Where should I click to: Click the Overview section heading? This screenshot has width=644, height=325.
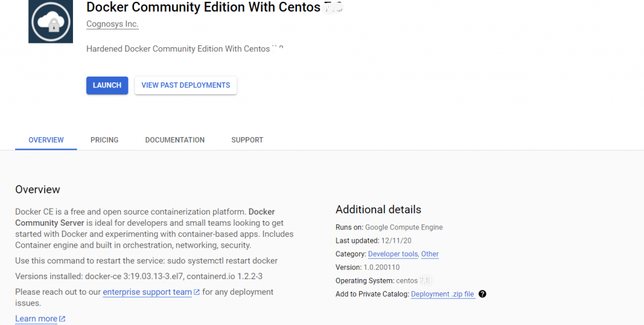coord(38,189)
